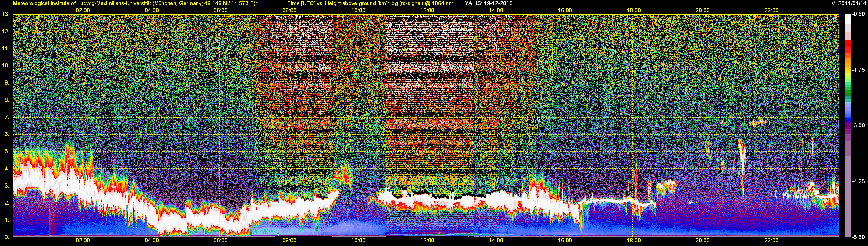
Task: Pick the 06:00 label on bottom time axis
Action: 221,241
